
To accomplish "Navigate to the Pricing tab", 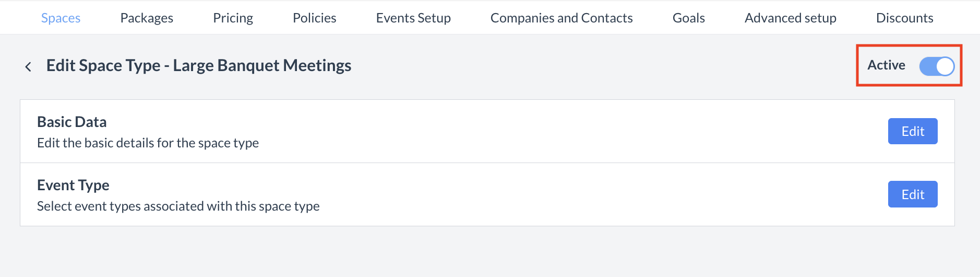I will (x=233, y=18).
